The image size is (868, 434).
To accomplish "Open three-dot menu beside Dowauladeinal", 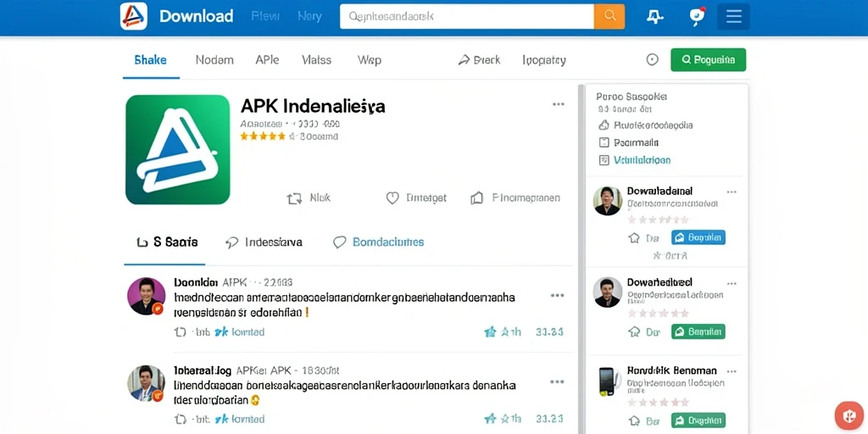I will (732, 192).
